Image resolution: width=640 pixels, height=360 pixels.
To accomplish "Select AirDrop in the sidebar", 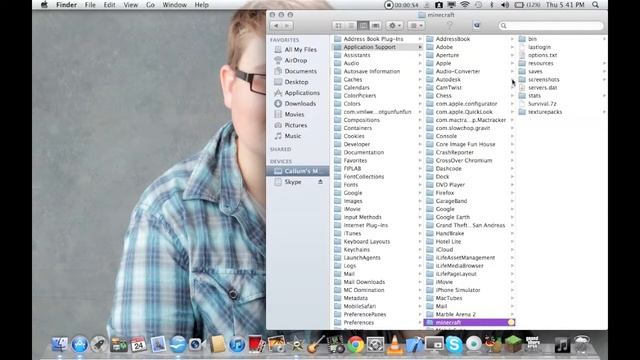I will [296, 60].
